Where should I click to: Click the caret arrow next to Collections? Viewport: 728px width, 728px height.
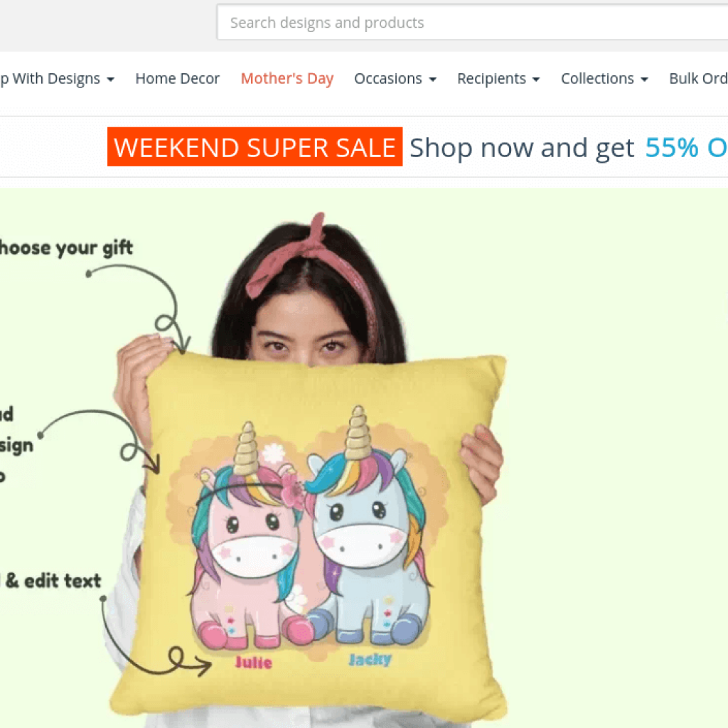coord(644,80)
